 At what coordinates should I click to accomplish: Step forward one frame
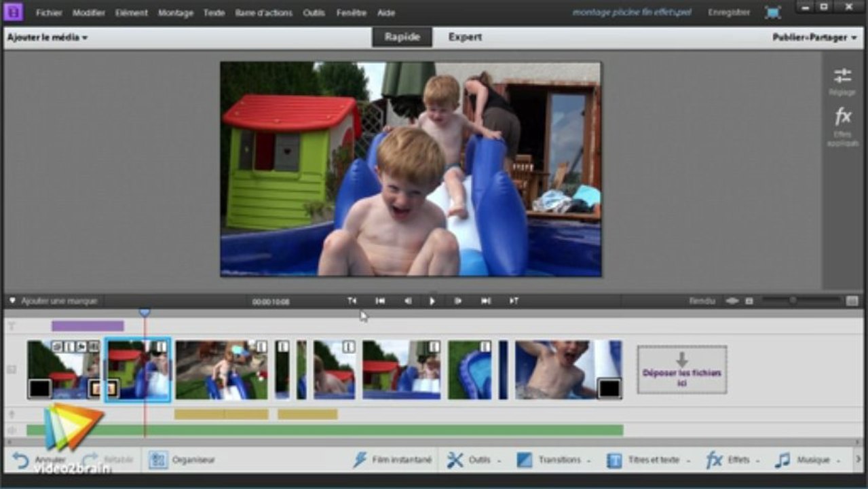[x=458, y=301]
